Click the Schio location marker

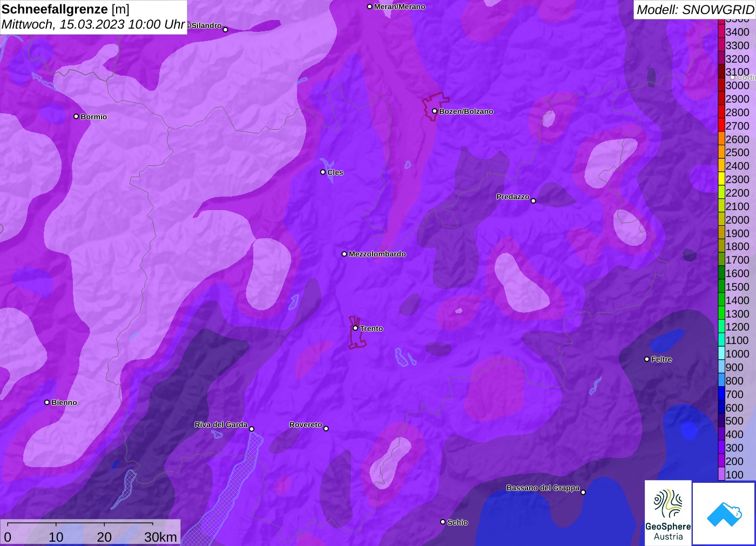point(443,522)
